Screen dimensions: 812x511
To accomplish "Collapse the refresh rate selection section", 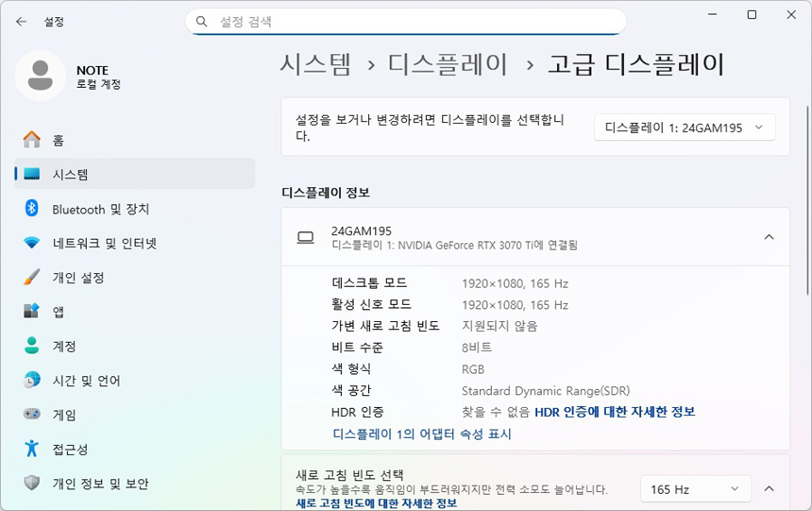I will pos(769,488).
